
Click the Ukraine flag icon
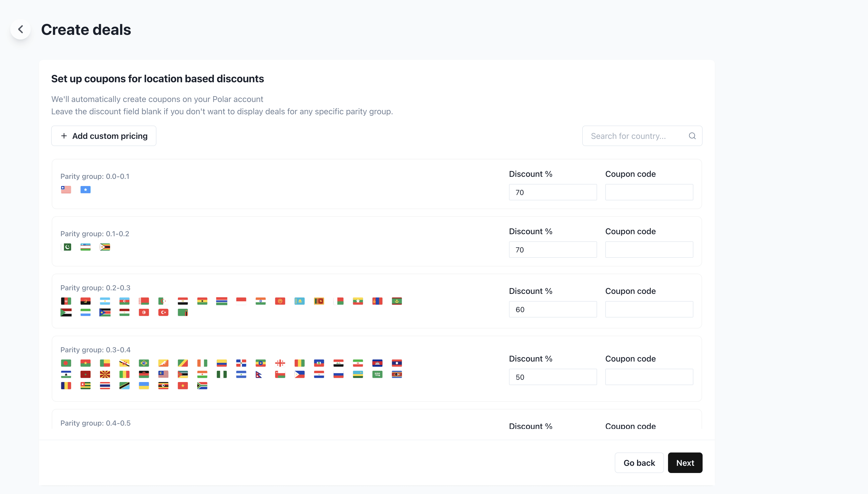point(144,386)
